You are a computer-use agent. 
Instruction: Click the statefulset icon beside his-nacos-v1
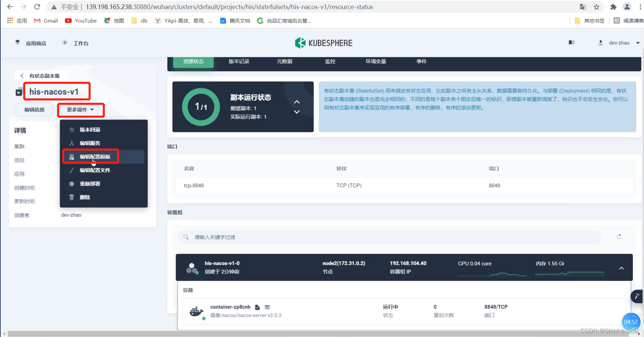point(19,92)
